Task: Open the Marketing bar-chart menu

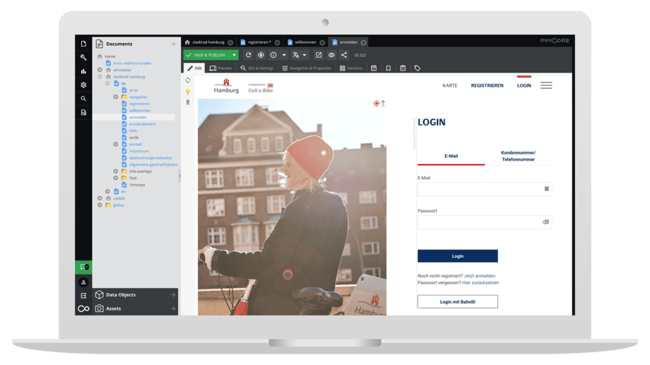Action: tap(83, 71)
